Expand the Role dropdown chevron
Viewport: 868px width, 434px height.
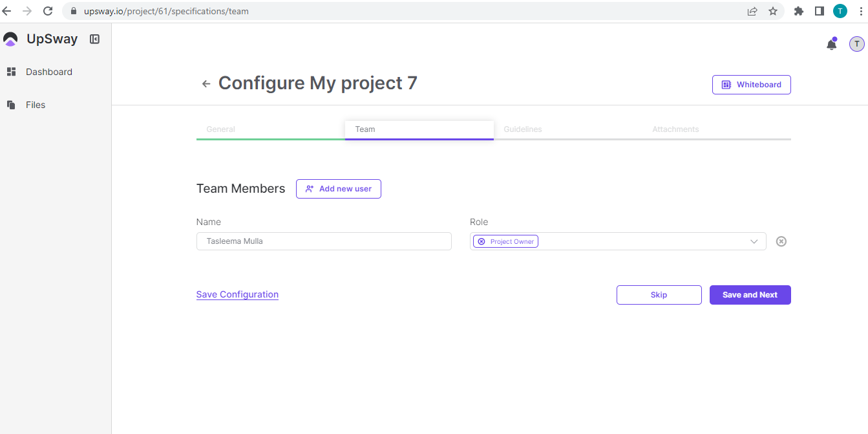(754, 241)
